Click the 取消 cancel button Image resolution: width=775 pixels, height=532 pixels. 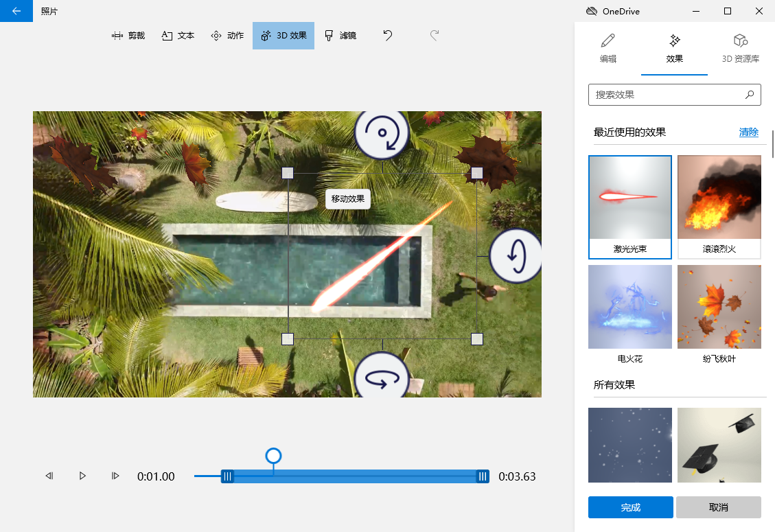(718, 507)
